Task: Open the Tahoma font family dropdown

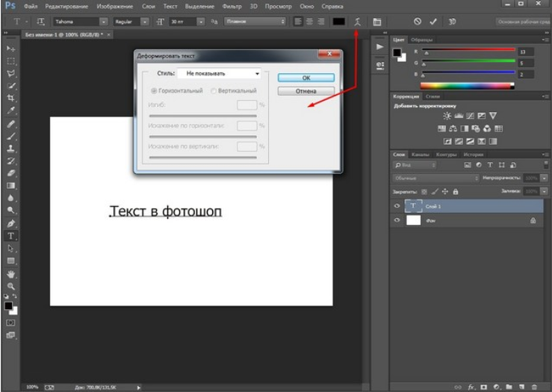Action: 103,22
